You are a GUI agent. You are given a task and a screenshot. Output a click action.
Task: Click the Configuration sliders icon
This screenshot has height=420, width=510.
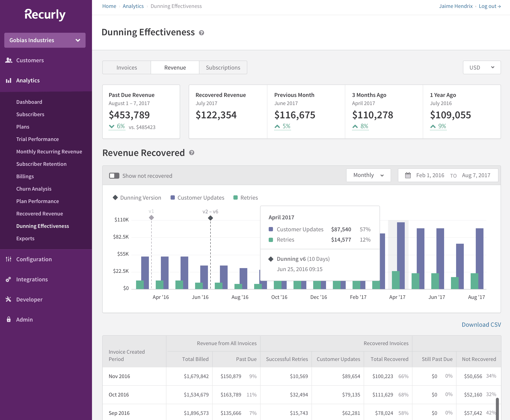point(9,259)
